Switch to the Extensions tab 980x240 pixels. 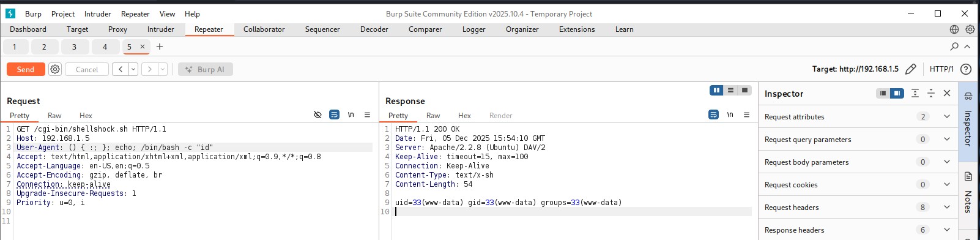(x=577, y=29)
